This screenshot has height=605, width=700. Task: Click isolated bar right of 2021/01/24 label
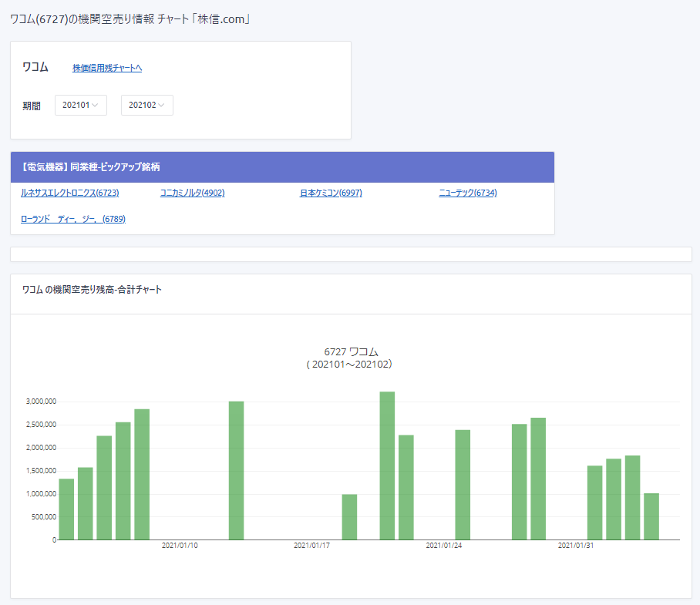[x=463, y=484]
